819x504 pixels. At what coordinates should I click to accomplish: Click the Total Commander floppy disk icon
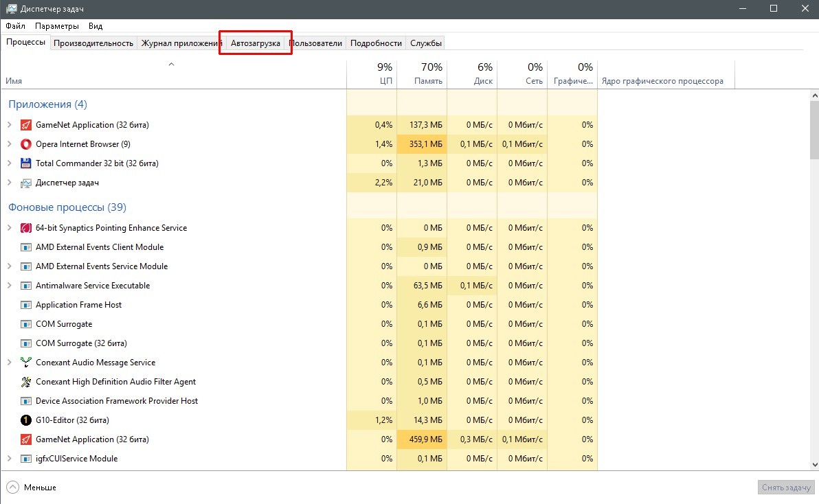tap(25, 163)
